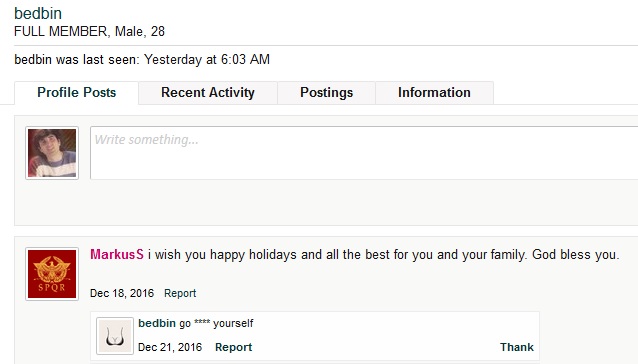Open the Recent Activity tab

coord(208,93)
